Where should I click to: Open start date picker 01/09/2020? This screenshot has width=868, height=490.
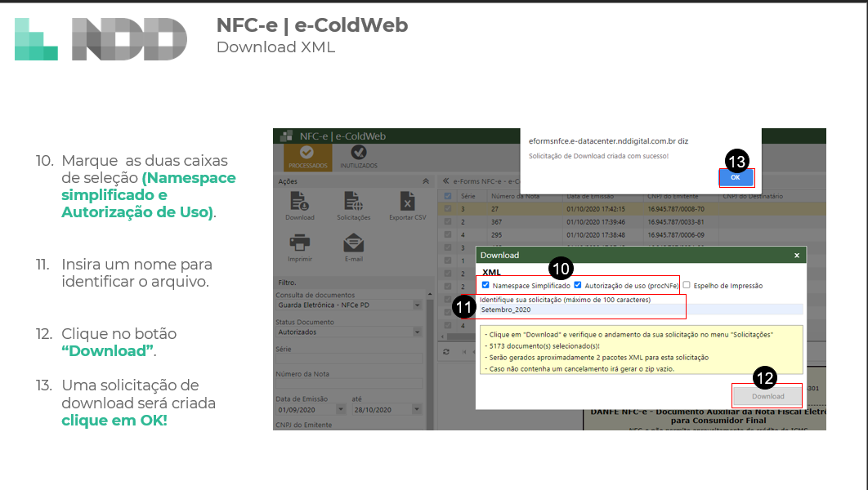tap(341, 410)
